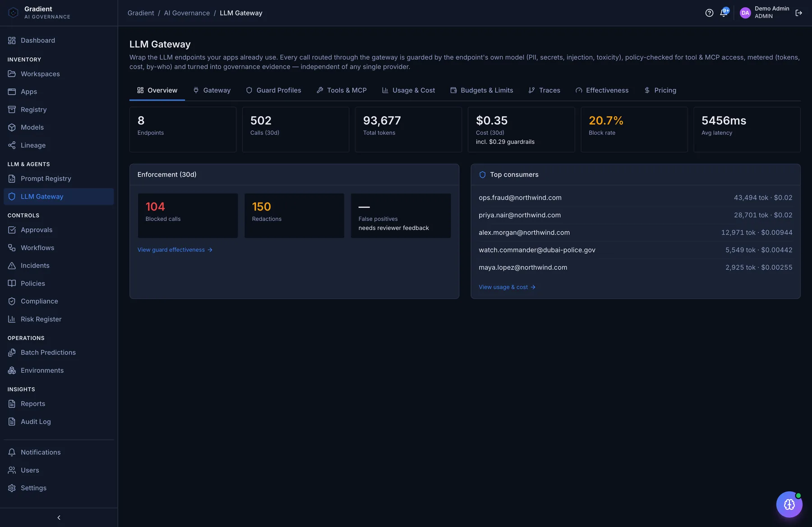Click the Compliance shield-check icon
812x527 pixels.
(x=12, y=301)
